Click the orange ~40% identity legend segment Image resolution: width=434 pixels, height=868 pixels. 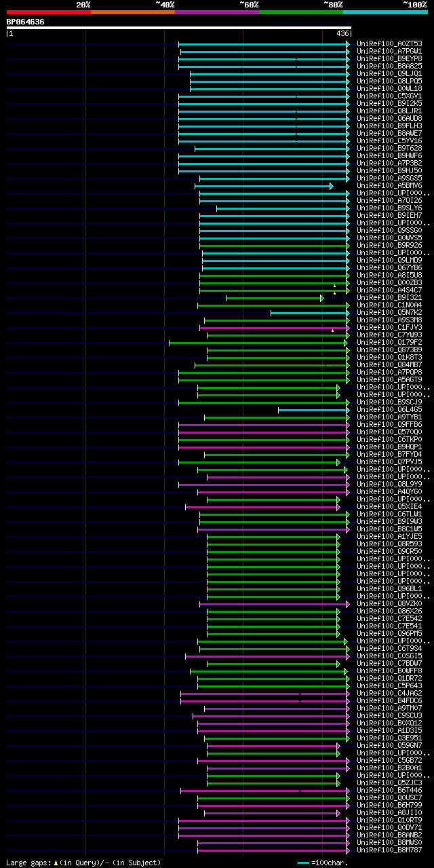click(133, 12)
